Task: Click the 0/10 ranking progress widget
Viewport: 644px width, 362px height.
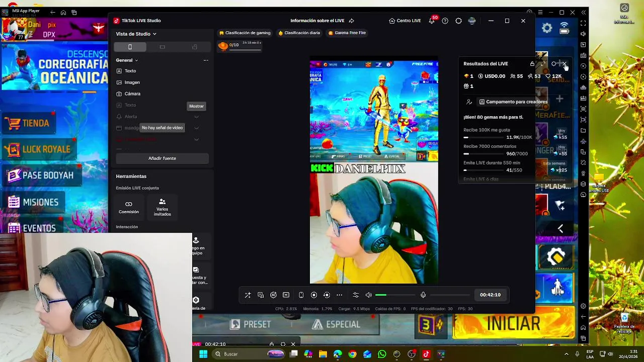Action: click(x=239, y=46)
